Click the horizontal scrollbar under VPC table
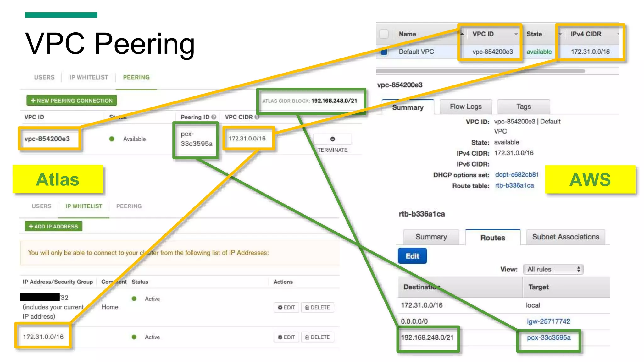This screenshot has height=362, width=644. point(480,71)
